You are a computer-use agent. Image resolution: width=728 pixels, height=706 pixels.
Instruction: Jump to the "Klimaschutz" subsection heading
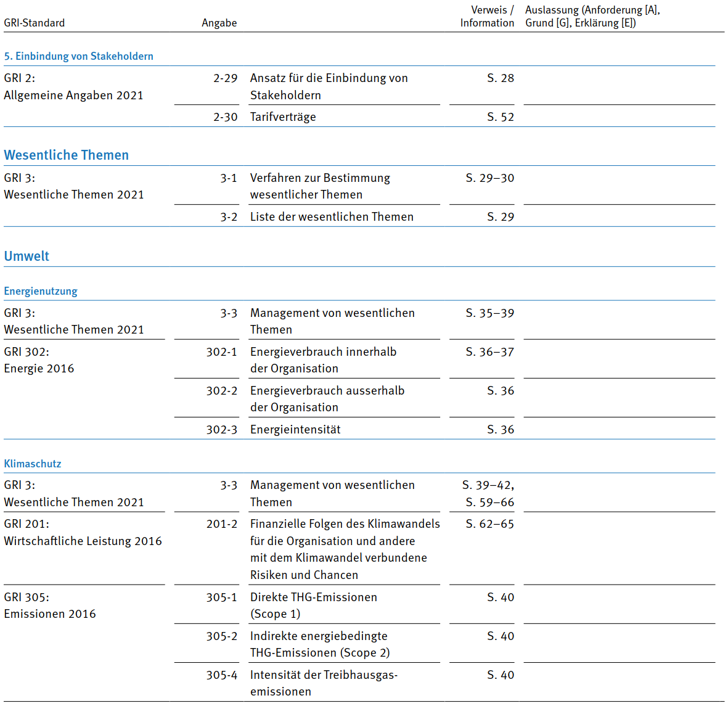[x=33, y=464]
